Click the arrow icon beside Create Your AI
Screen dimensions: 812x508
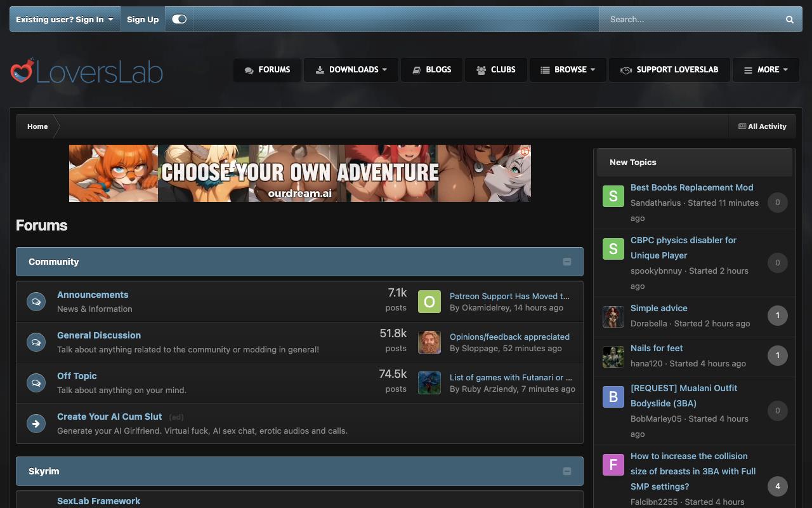coord(36,424)
